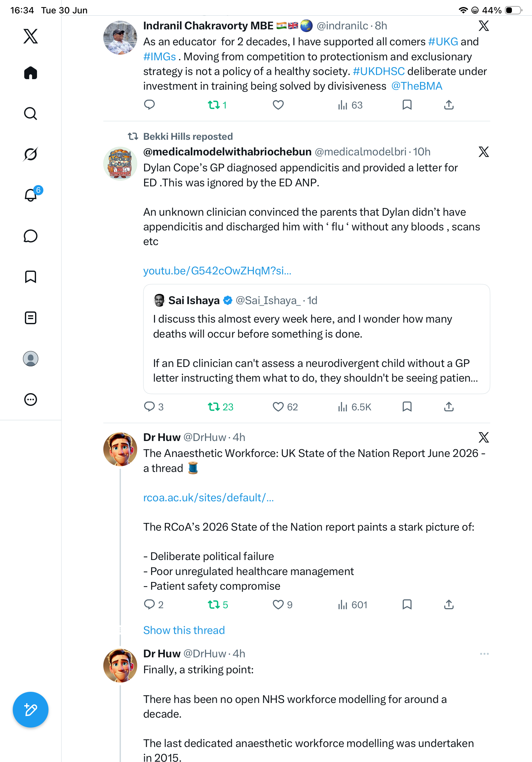Open Grok from the sidebar
Image resolution: width=532 pixels, height=762 pixels.
[31, 154]
